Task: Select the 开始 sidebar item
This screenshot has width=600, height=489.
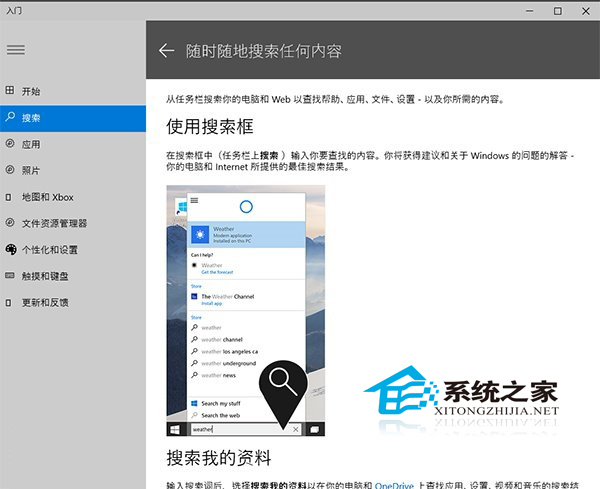Action: (x=73, y=91)
